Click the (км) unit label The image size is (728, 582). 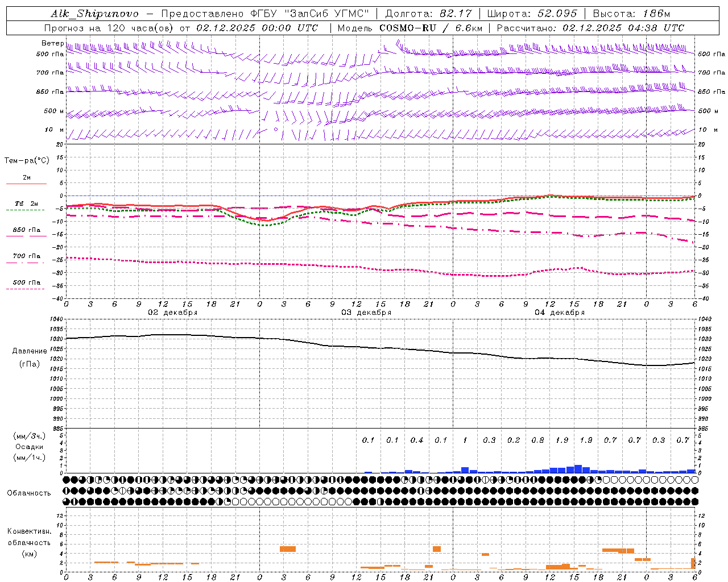click(x=29, y=554)
